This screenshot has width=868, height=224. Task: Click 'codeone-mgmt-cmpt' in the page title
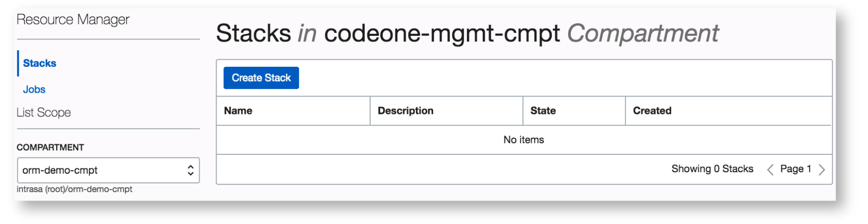pyautogui.click(x=442, y=33)
